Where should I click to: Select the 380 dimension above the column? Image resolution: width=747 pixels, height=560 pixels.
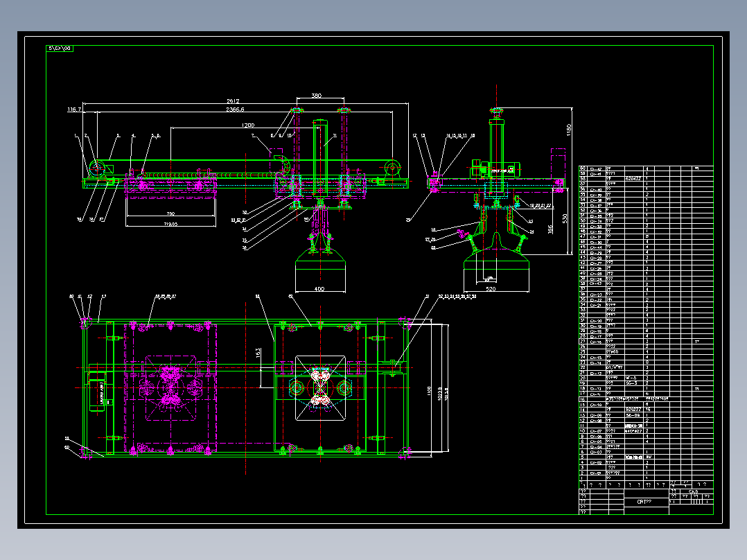(x=316, y=96)
